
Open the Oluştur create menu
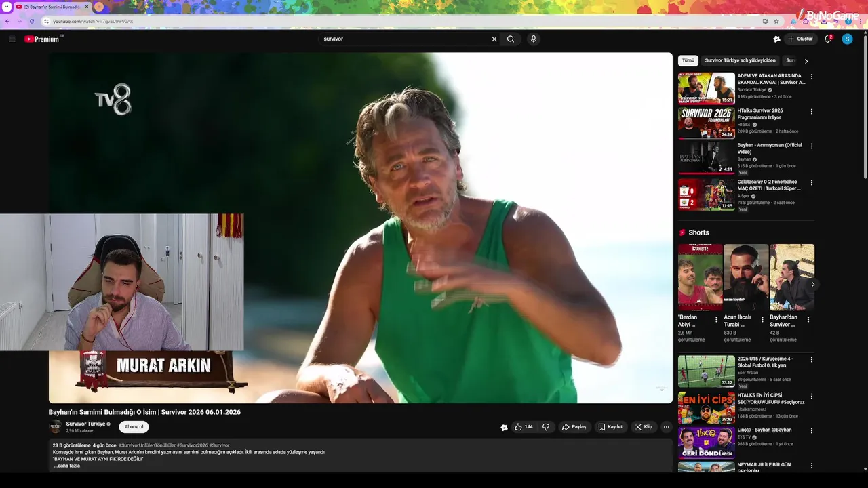point(800,39)
